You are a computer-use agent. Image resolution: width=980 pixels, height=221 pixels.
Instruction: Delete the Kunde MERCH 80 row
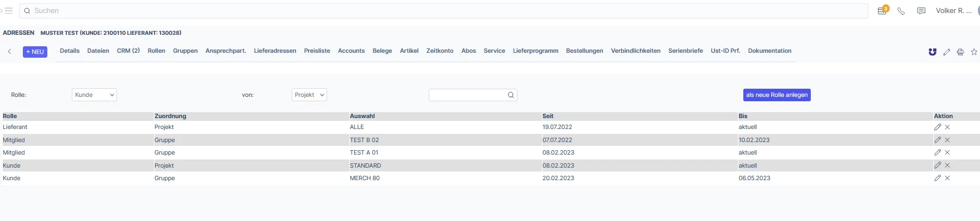coord(947,178)
